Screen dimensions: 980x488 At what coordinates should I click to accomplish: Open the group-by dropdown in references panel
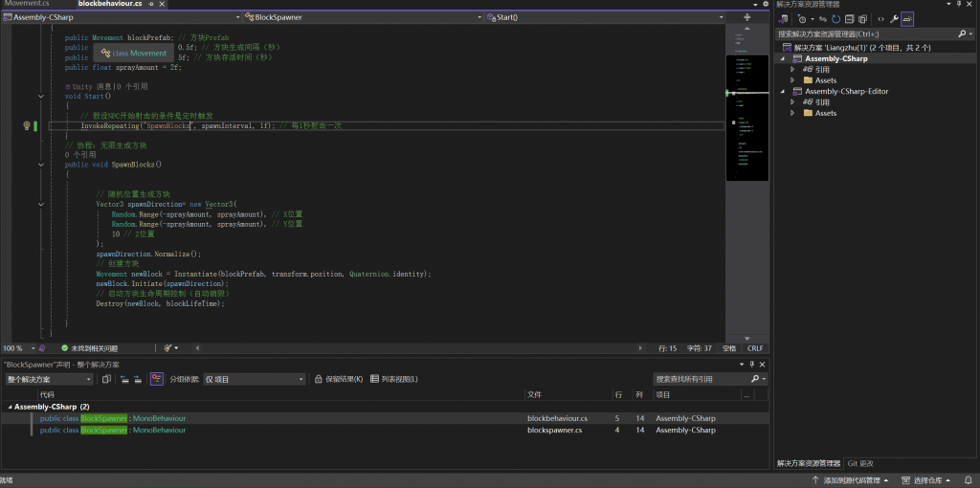click(x=255, y=379)
